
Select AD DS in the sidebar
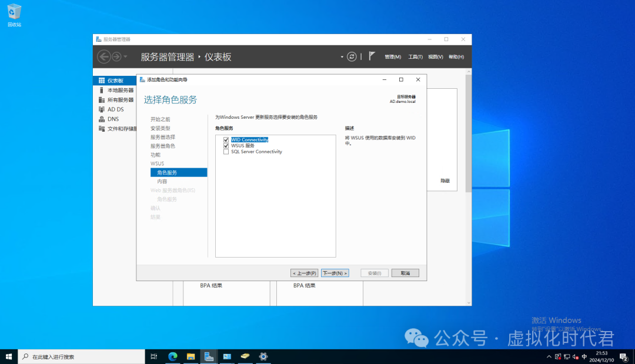(x=115, y=109)
